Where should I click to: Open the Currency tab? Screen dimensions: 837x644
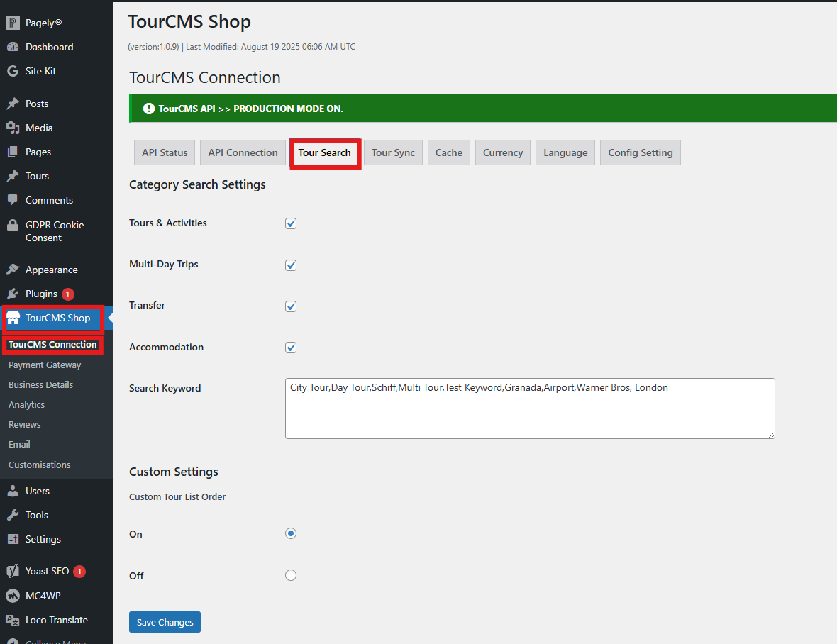(x=503, y=152)
